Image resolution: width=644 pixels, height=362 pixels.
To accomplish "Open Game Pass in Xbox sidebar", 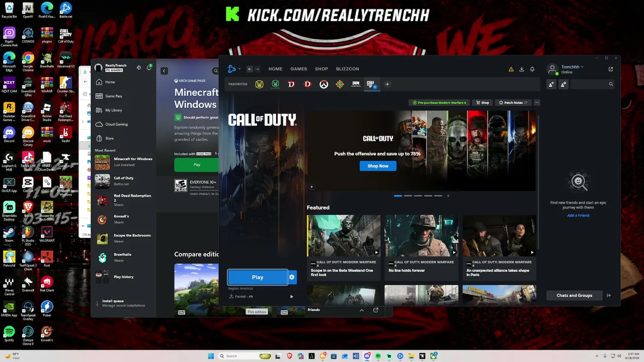I will (114, 96).
